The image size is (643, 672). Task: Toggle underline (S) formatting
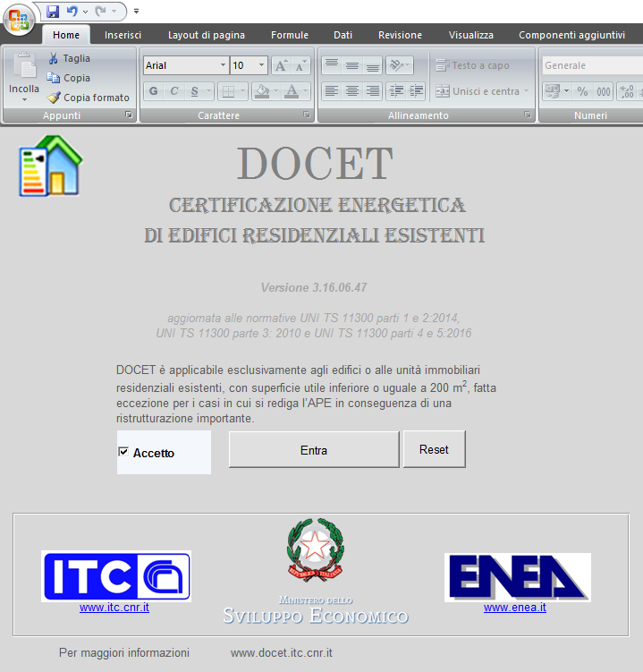coord(194,91)
